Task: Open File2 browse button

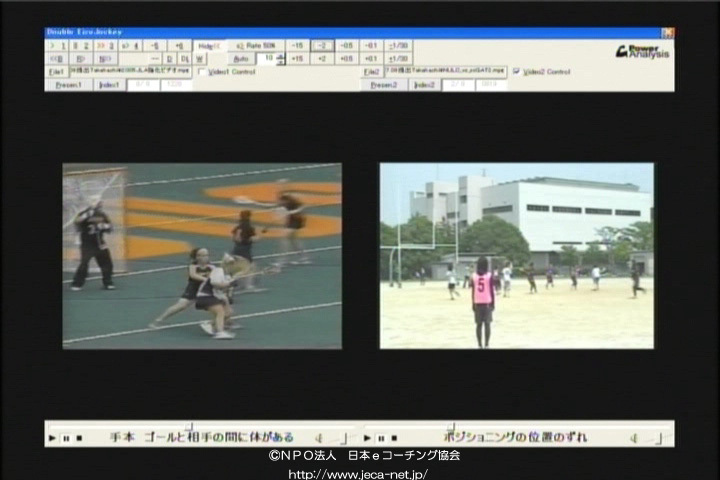Action: coord(371,72)
